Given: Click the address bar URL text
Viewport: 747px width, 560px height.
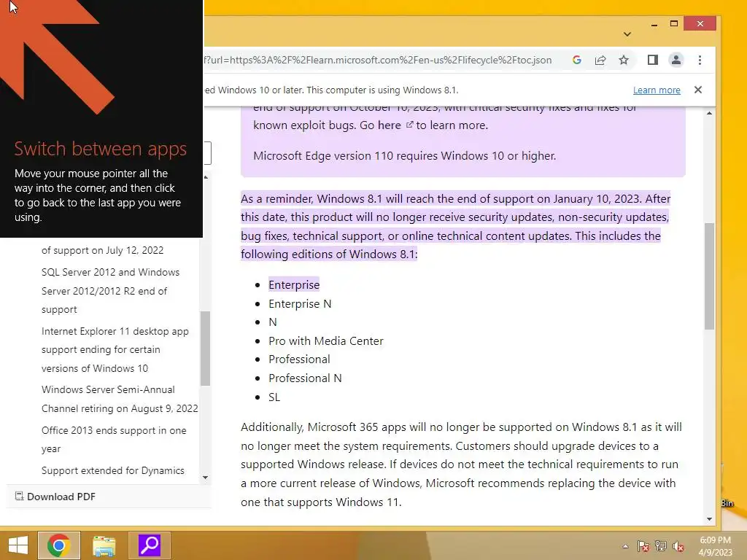Looking at the screenshot, I should pos(377,60).
